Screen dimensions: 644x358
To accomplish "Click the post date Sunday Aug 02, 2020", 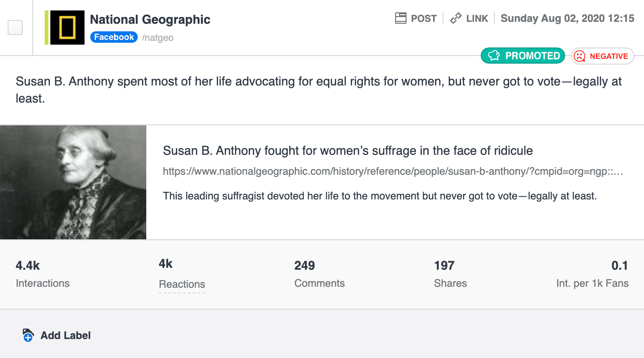I will coord(568,19).
